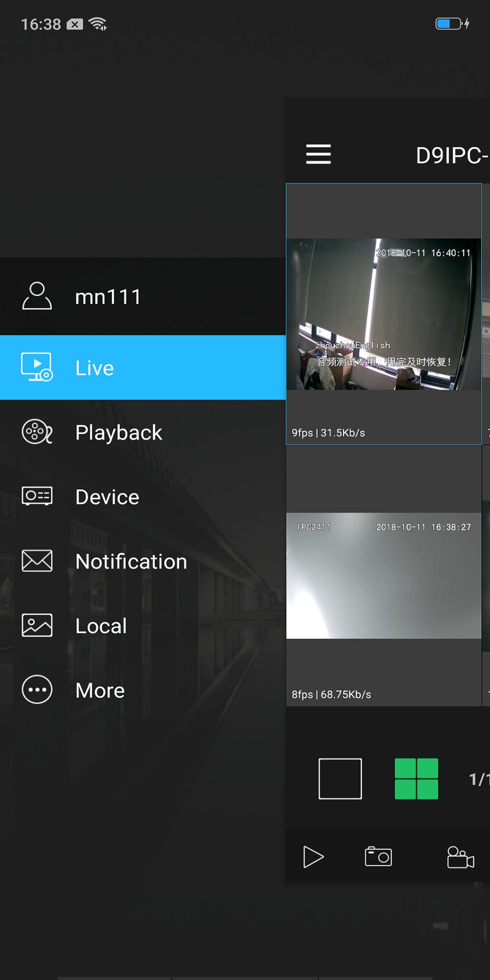This screenshot has width=490, height=980.
Task: Open the mn111 user profile entry
Action: [x=143, y=296]
